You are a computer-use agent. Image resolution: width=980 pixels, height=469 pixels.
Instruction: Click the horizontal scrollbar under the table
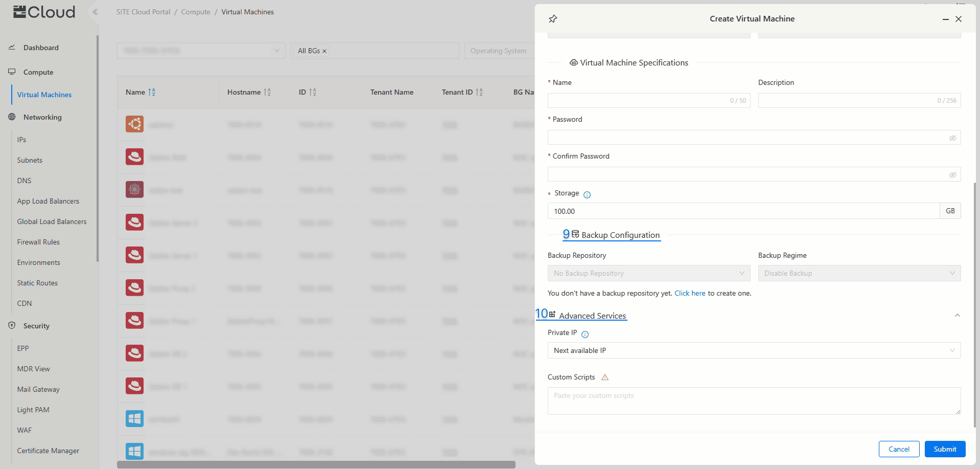coord(316,464)
